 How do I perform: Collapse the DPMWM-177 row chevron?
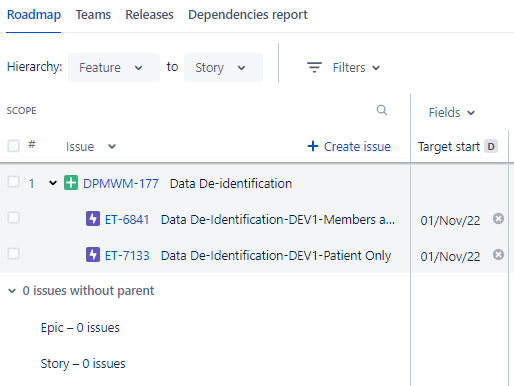pos(53,183)
